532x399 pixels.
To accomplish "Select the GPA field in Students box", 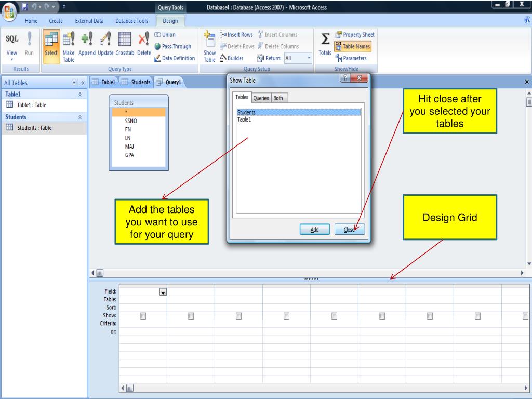I will click(x=129, y=155).
